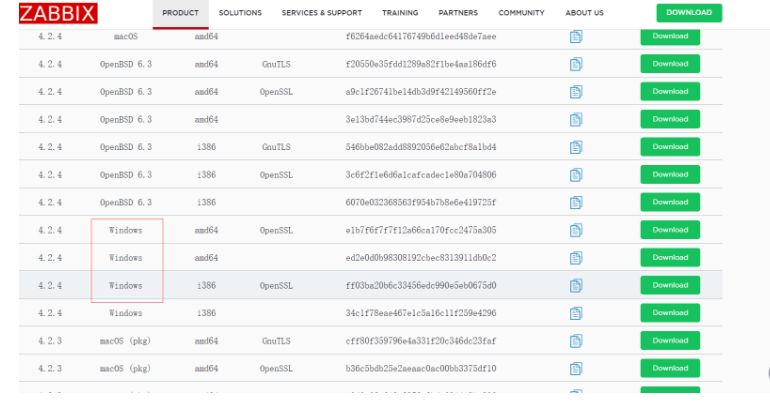Click document icon in OpenBSD 6.3 amd64 OpenSSL row
The image size is (770, 403).
[x=576, y=92]
